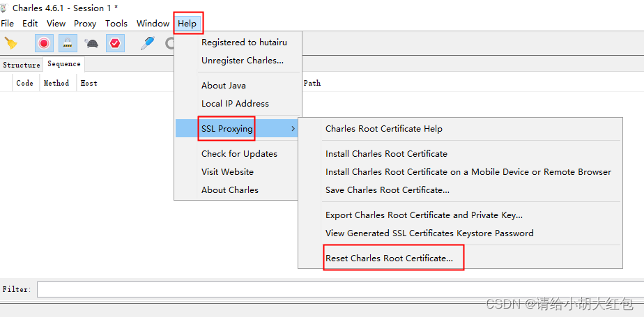Image resolution: width=644 pixels, height=317 pixels.
Task: Click inside the Filter input field
Action: pos(341,289)
